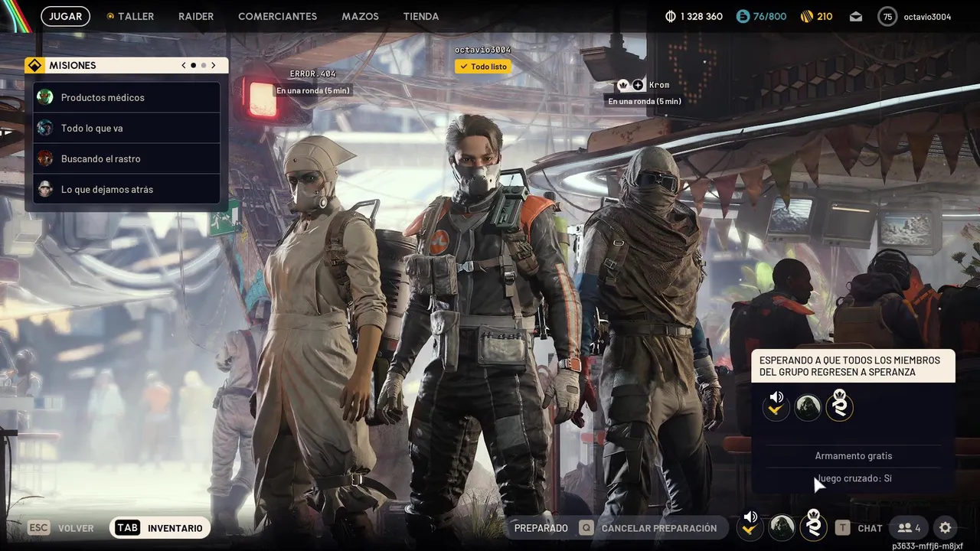
Task: Open the CHAT panel
Action: pyautogui.click(x=870, y=528)
